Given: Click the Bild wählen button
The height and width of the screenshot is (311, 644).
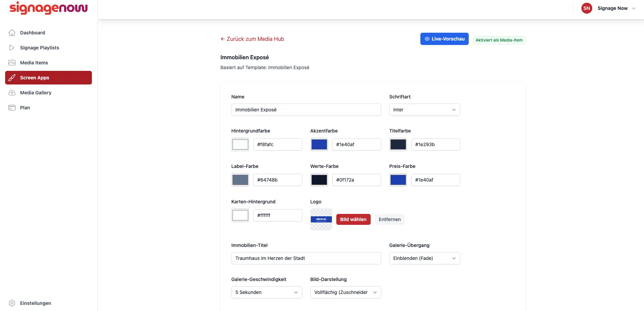Looking at the screenshot, I should (353, 219).
